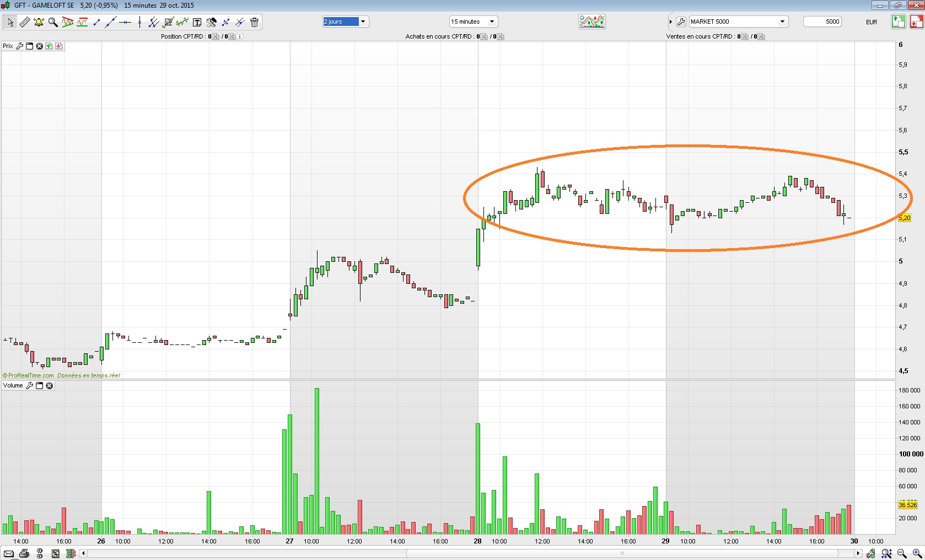Select the cursor pointer tool
The height and width of the screenshot is (560, 925).
10,22
